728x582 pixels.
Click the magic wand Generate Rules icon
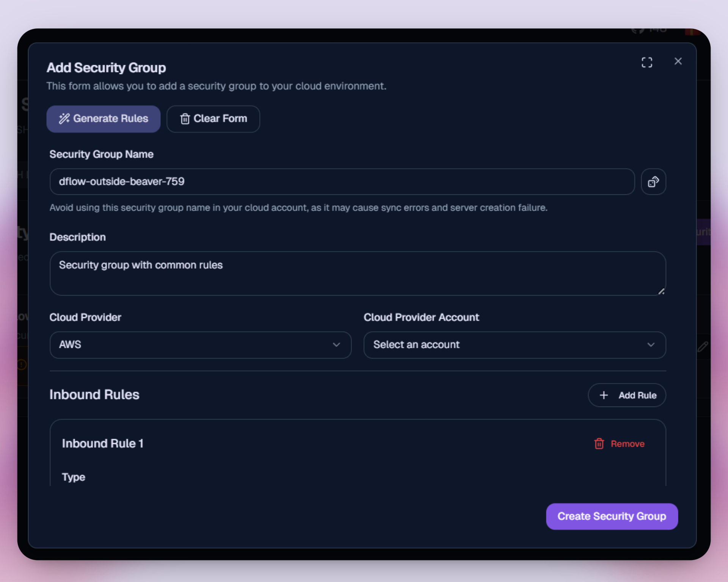coord(64,119)
